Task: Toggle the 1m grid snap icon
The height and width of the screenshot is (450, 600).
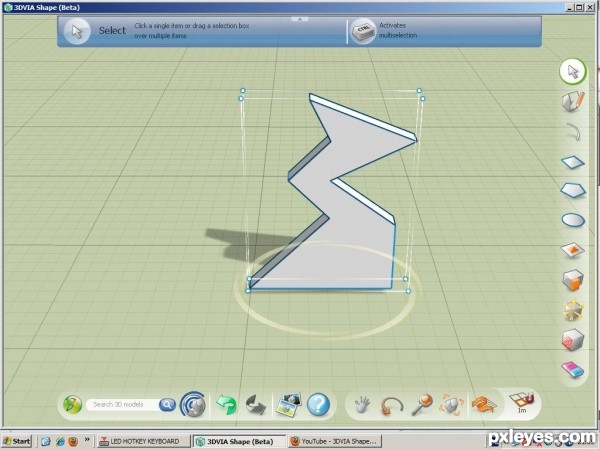Action: tap(522, 403)
